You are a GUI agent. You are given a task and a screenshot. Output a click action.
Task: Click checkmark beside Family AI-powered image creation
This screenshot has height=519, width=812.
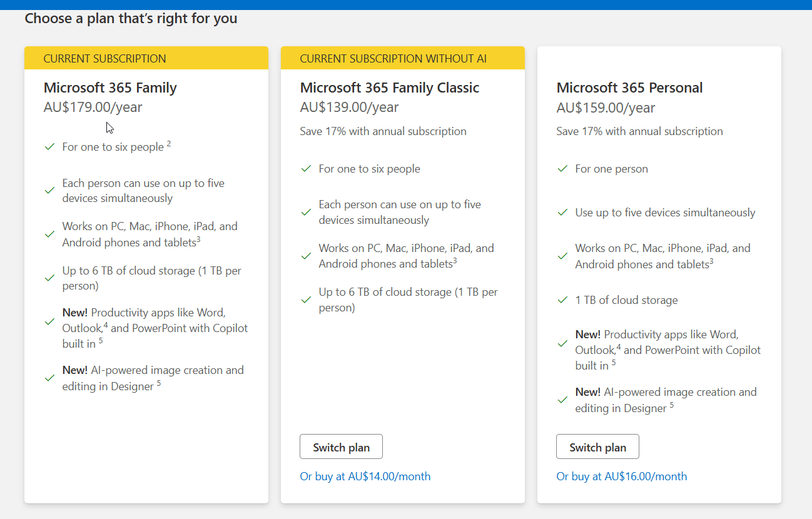pyautogui.click(x=50, y=378)
